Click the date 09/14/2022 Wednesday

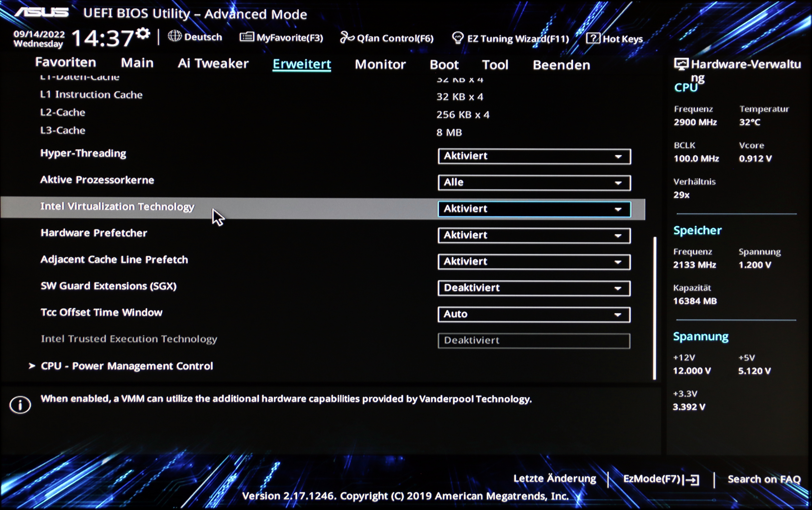(x=39, y=39)
